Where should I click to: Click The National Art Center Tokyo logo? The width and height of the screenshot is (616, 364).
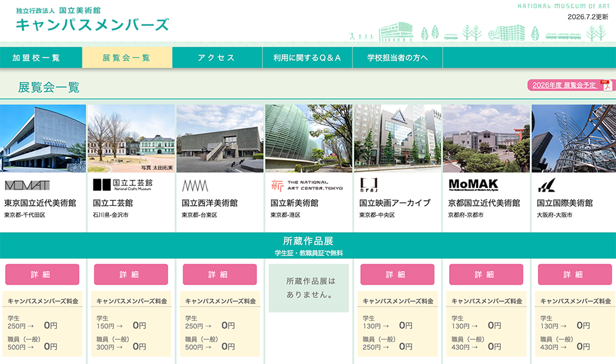(307, 185)
